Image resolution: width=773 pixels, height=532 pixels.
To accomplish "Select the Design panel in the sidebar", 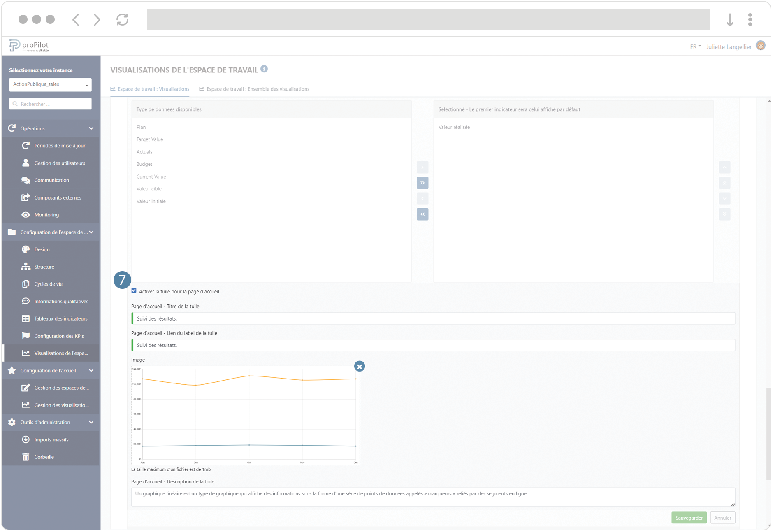I will [x=42, y=249].
